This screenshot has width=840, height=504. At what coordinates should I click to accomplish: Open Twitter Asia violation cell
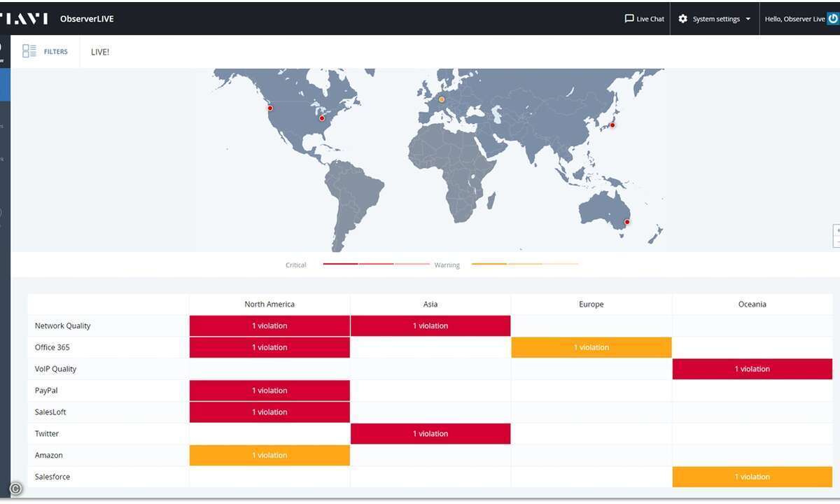pyautogui.click(x=430, y=434)
